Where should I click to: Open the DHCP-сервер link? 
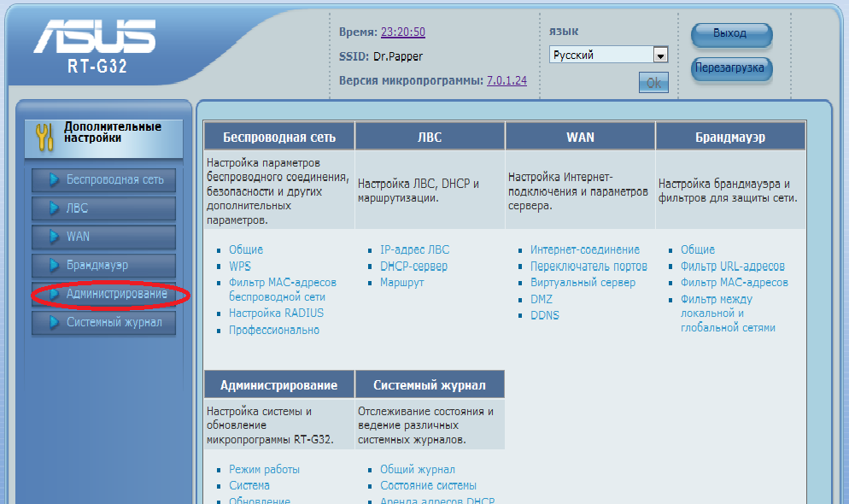(x=413, y=267)
